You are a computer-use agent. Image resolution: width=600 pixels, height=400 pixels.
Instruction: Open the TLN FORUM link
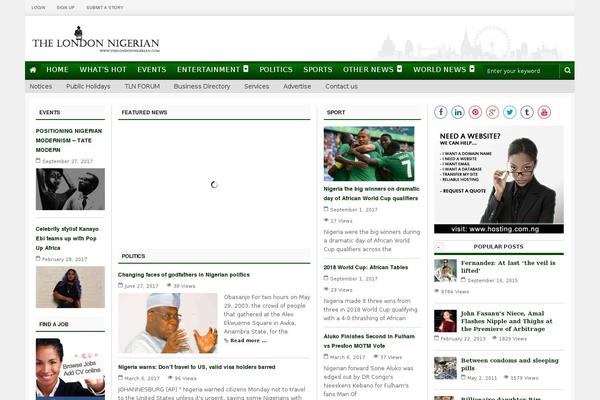[142, 87]
